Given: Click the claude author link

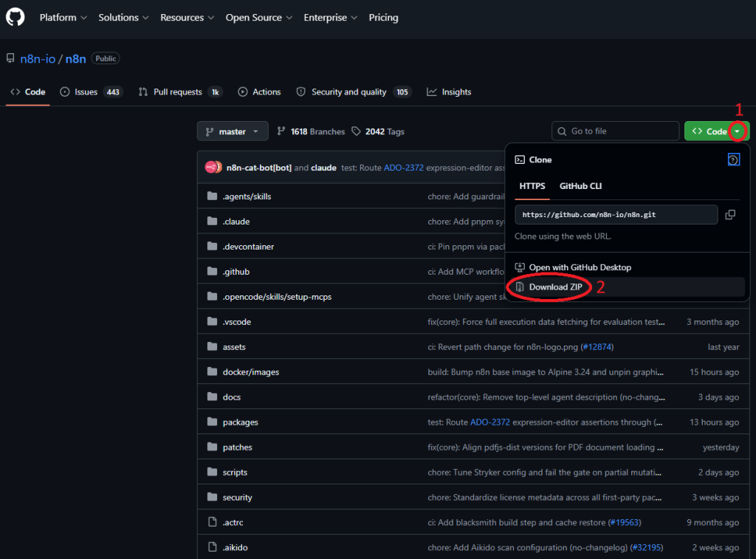Looking at the screenshot, I should [x=323, y=168].
